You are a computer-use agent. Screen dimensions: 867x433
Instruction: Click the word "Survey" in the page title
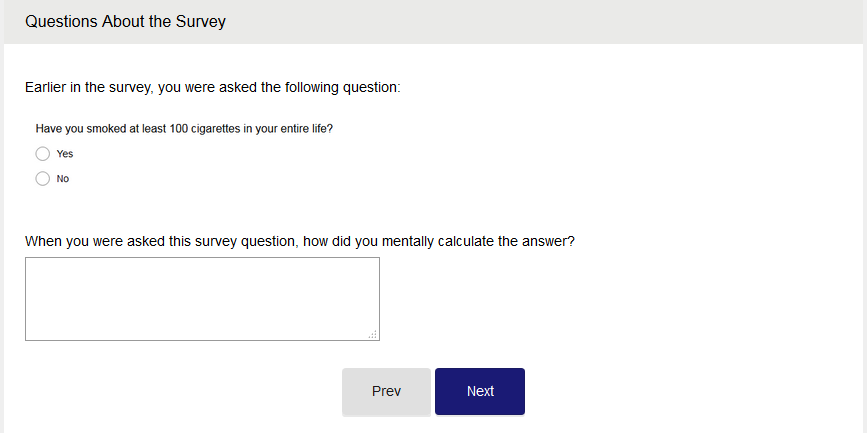[200, 22]
